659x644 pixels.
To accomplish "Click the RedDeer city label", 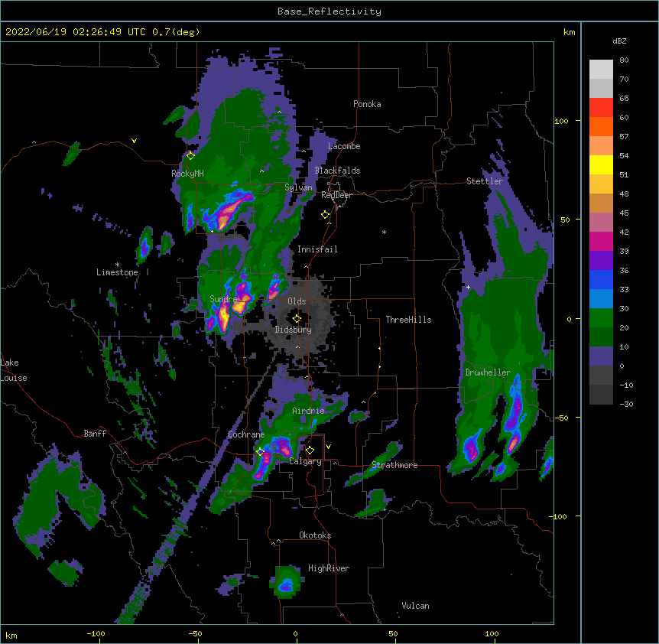I will pyautogui.click(x=336, y=195).
